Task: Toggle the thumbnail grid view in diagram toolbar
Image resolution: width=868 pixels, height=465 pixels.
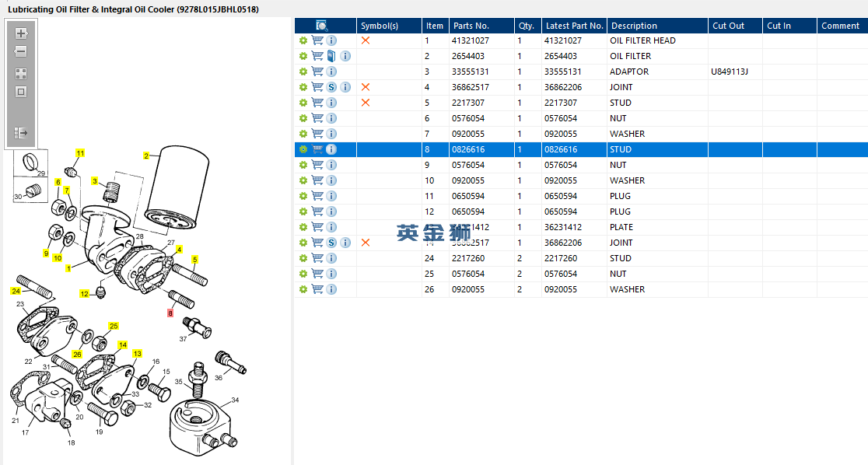Action: [21, 74]
